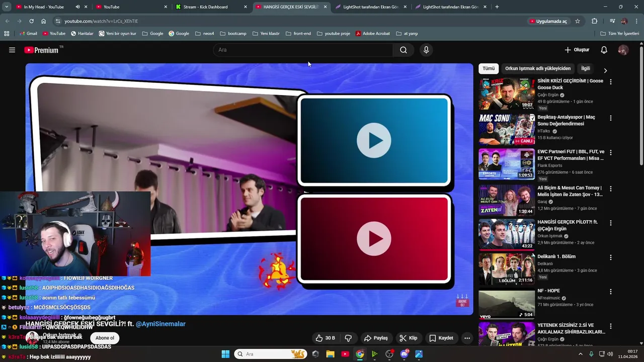
Task: Click the browser address bar URL
Action: pos(101,21)
